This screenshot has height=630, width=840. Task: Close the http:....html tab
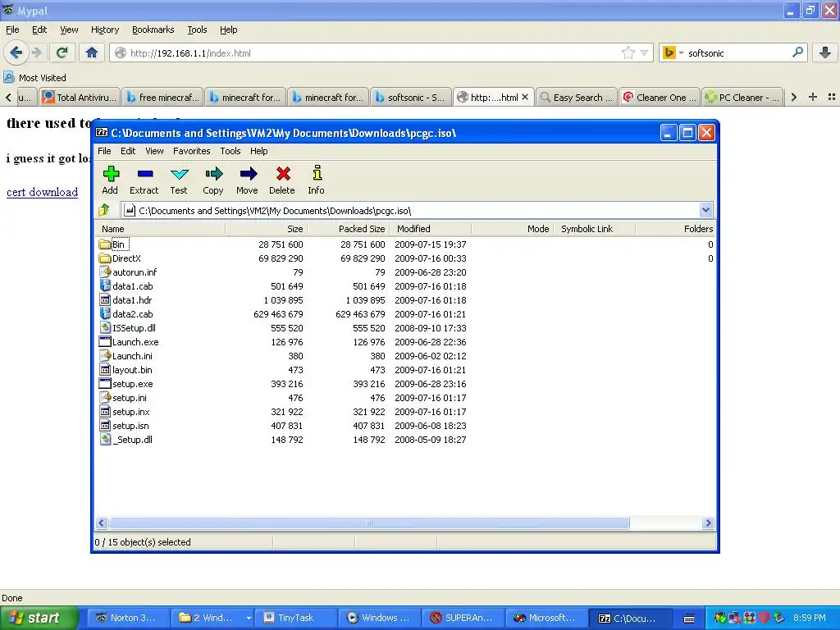coord(525,97)
